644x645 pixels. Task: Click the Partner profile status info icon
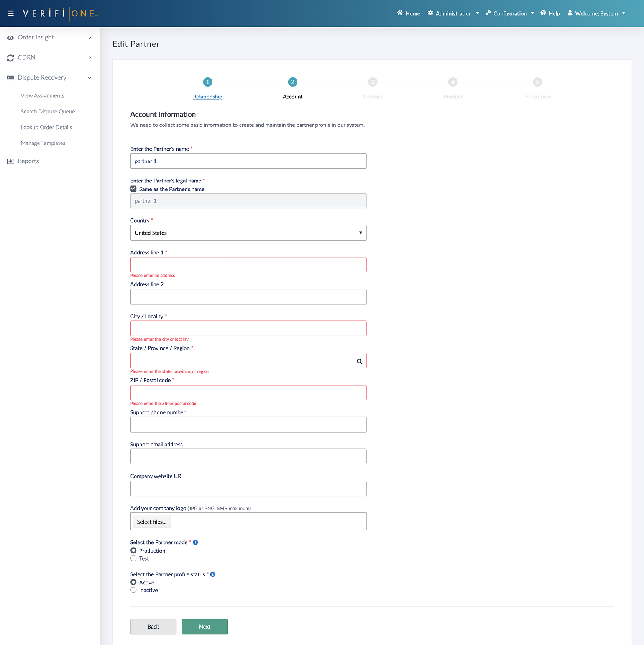(x=213, y=574)
